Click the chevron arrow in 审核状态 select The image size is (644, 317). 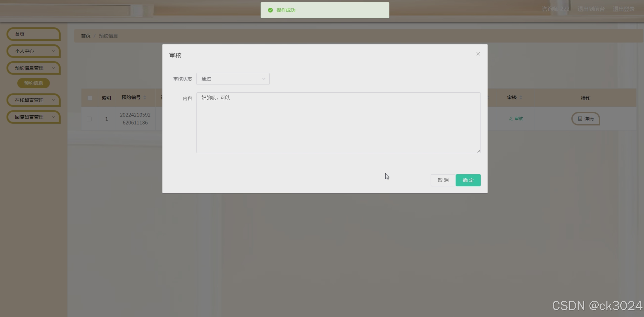click(263, 79)
